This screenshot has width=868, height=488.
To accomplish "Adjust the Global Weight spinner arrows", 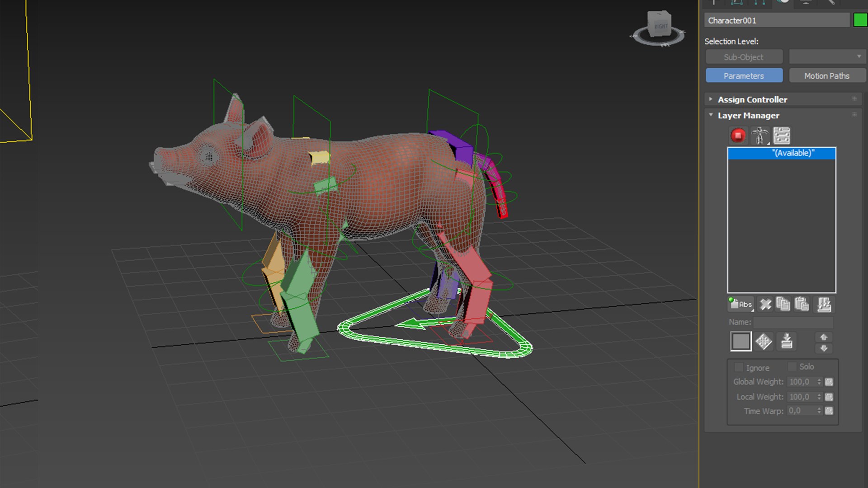I will (819, 382).
